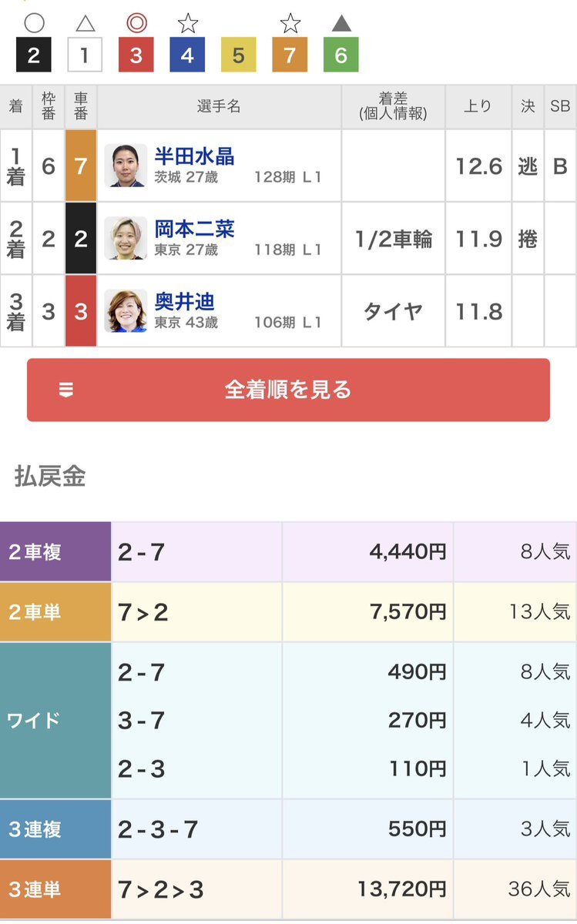The width and height of the screenshot is (577, 924).
Task: Click the list icon on the red button
Action: (66, 390)
